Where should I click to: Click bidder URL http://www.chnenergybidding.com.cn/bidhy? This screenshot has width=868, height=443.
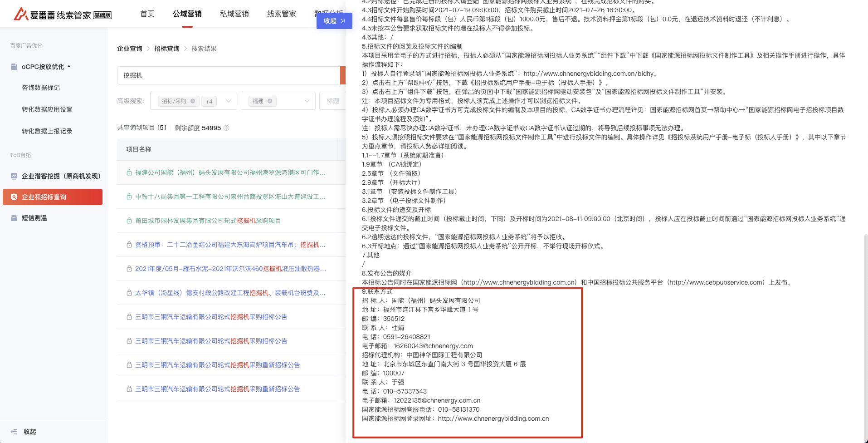[589, 74]
